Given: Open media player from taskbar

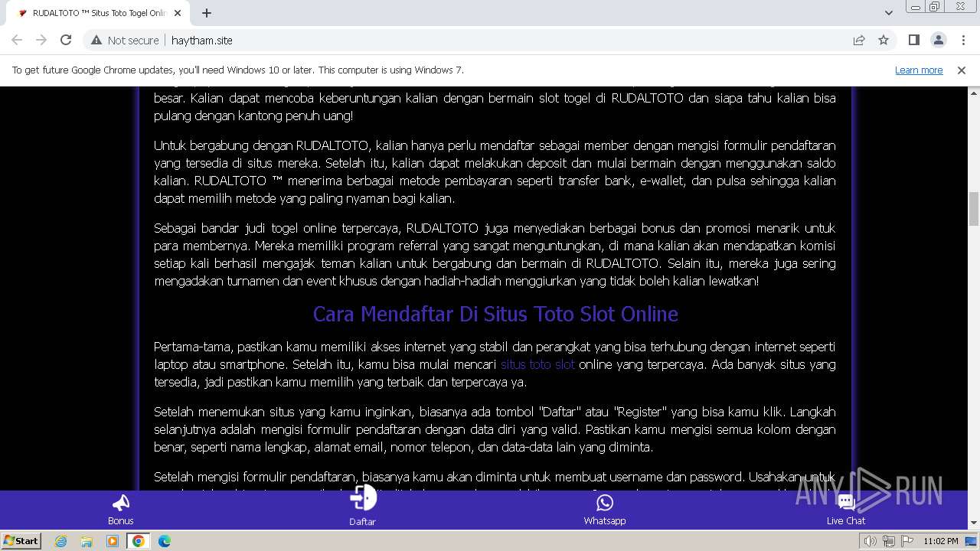Looking at the screenshot, I should pyautogui.click(x=113, y=541).
